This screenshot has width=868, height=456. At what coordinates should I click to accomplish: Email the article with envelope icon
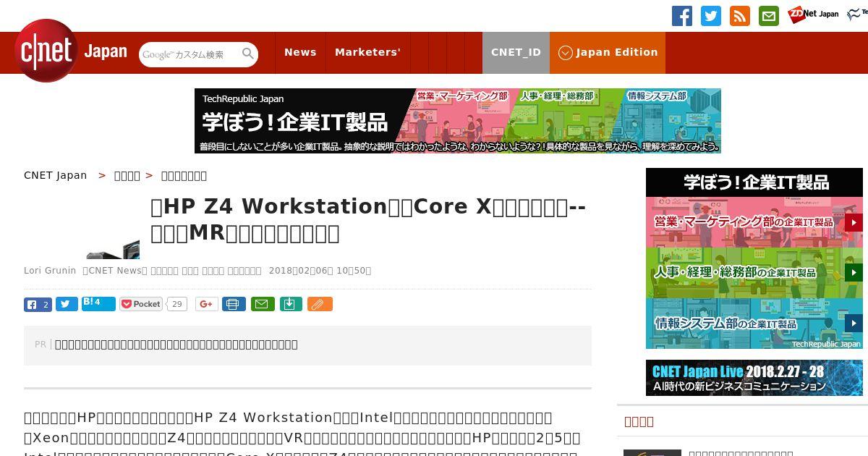click(x=263, y=304)
